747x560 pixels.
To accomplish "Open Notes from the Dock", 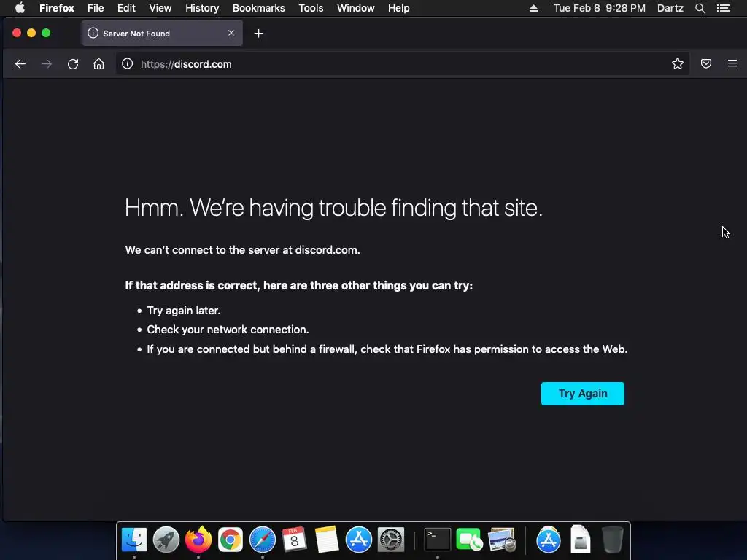I will tap(326, 540).
